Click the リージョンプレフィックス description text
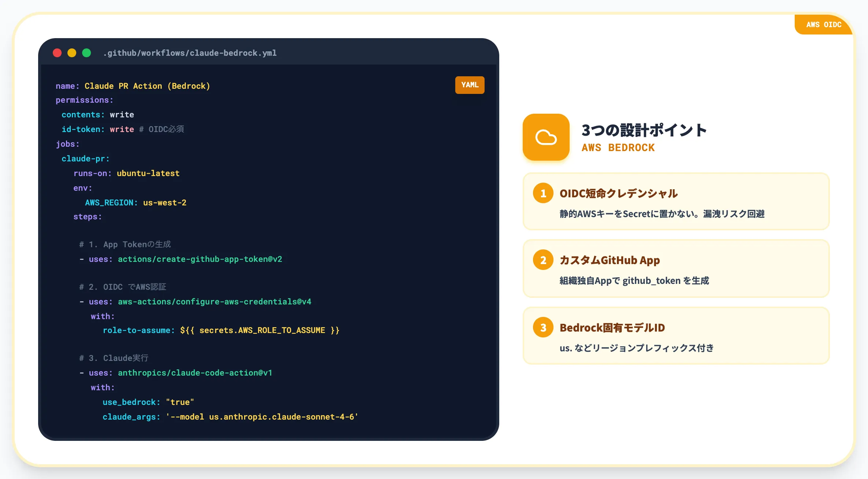Viewport: 868px width, 479px height. (x=637, y=348)
